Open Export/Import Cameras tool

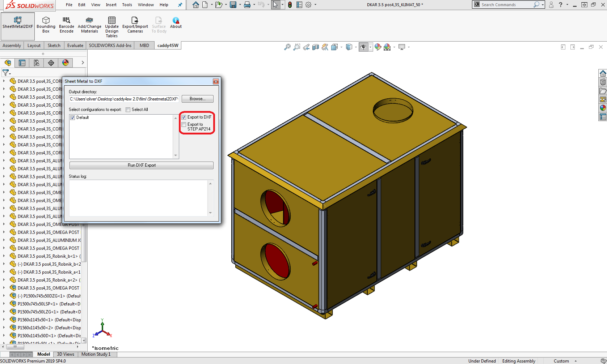[x=135, y=24]
